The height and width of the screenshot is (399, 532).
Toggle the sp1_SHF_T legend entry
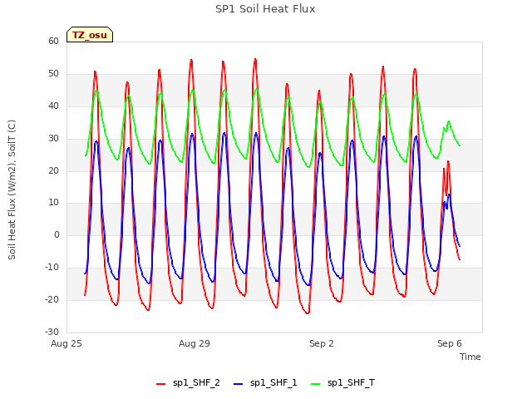coord(342,383)
